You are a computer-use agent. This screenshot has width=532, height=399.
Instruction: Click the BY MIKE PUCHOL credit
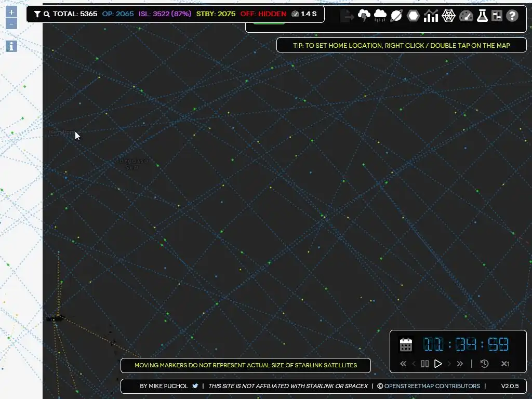pyautogui.click(x=164, y=386)
